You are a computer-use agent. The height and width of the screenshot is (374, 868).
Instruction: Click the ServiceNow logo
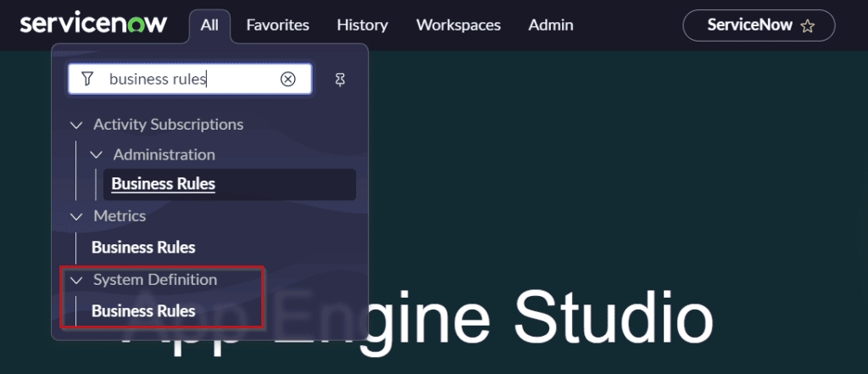(93, 25)
